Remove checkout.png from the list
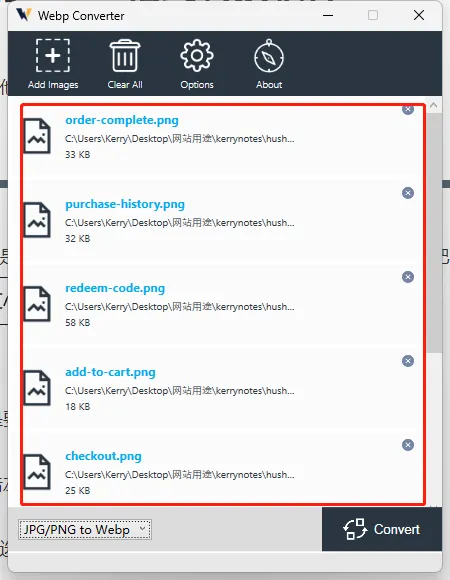Image resolution: width=450 pixels, height=580 pixels. [408, 445]
